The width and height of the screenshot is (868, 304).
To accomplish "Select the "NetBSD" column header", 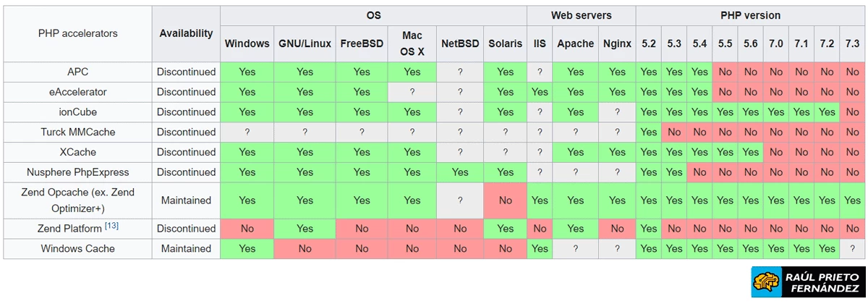I will coord(459,43).
